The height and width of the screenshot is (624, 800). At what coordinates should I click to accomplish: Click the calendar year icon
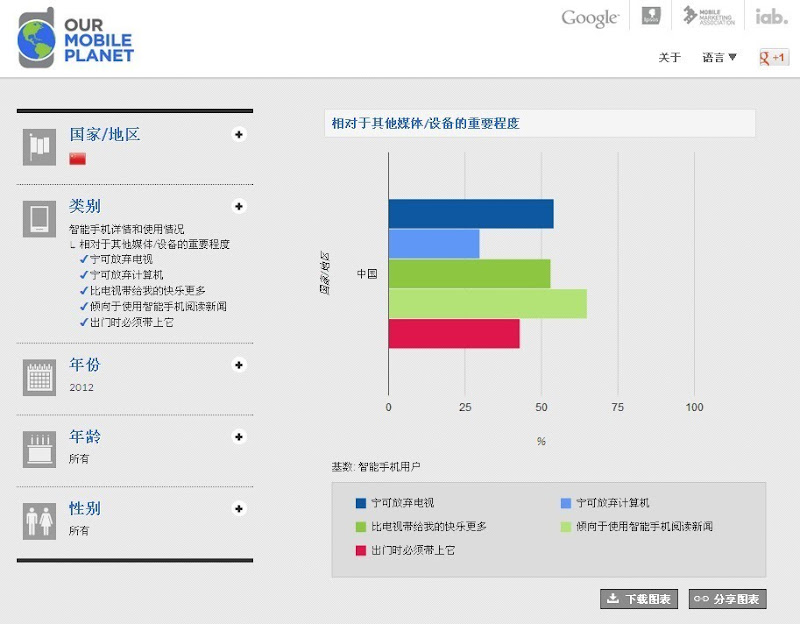point(39,377)
